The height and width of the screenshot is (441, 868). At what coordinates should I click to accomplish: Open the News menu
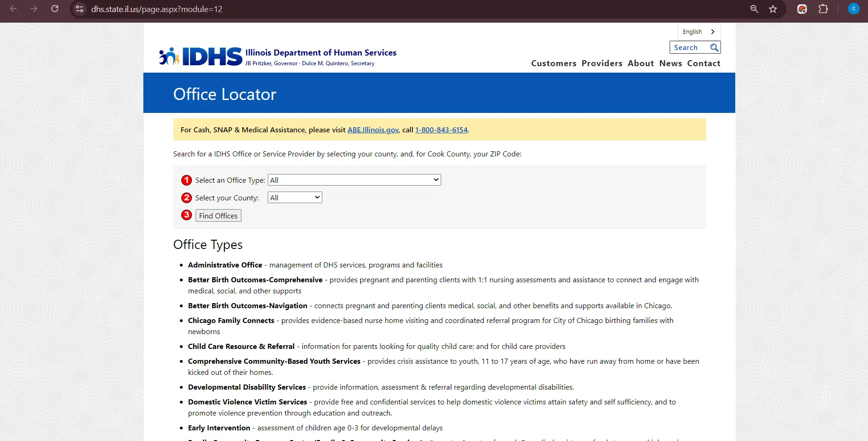coord(671,63)
